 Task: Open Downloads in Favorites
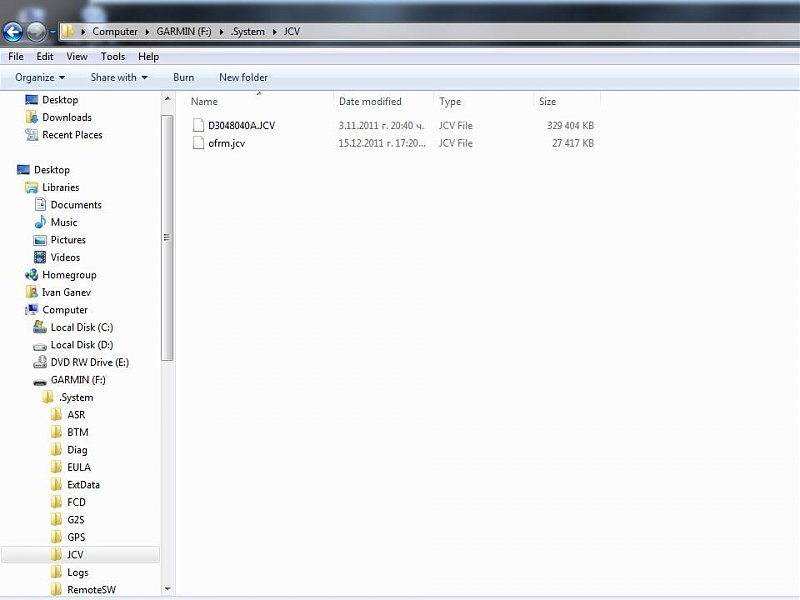point(67,117)
